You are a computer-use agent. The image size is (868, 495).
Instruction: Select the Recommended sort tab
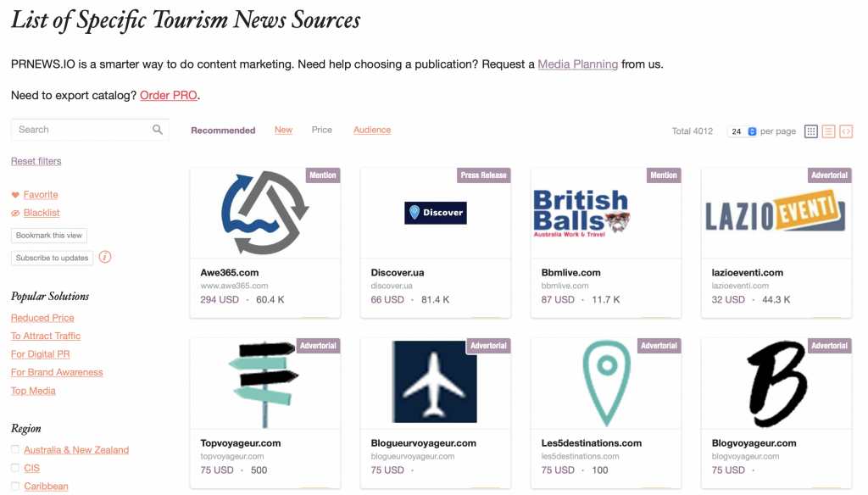[223, 131]
